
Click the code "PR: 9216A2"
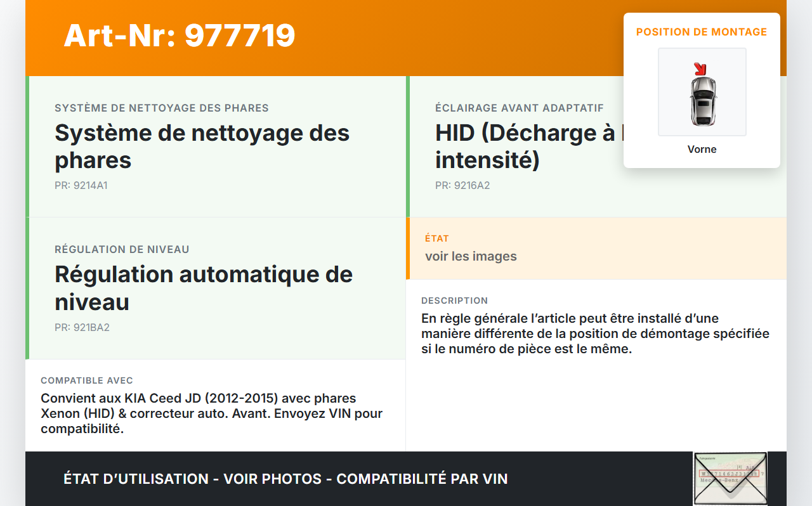462,186
